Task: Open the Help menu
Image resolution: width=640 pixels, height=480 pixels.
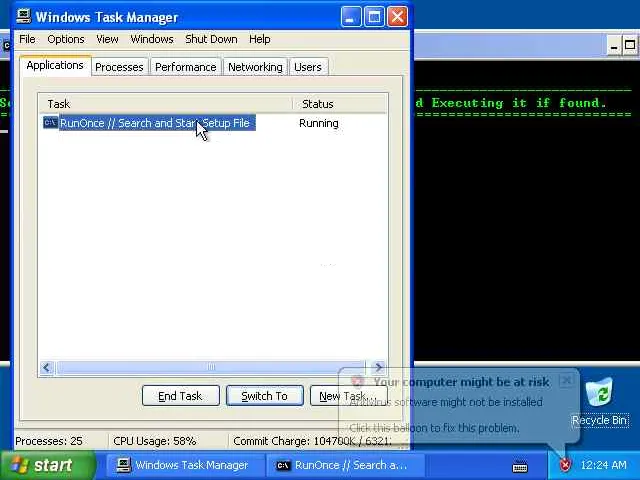Action: [260, 39]
